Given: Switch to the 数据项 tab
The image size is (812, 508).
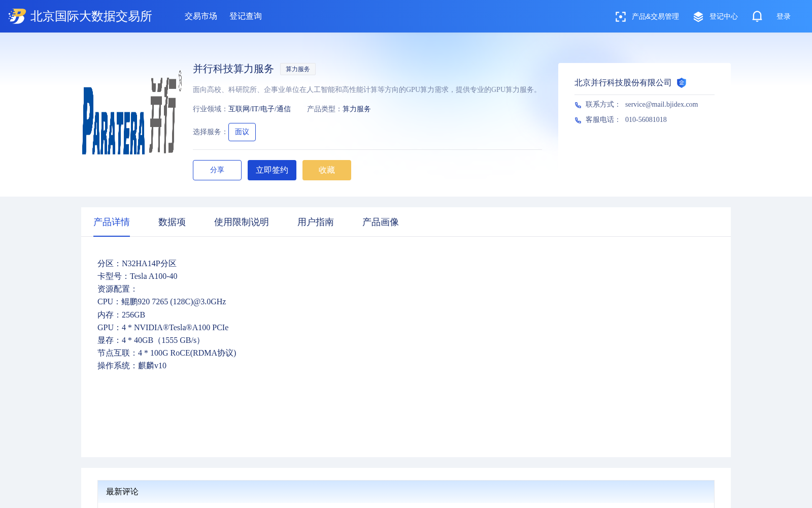Looking at the screenshot, I should pos(172,222).
